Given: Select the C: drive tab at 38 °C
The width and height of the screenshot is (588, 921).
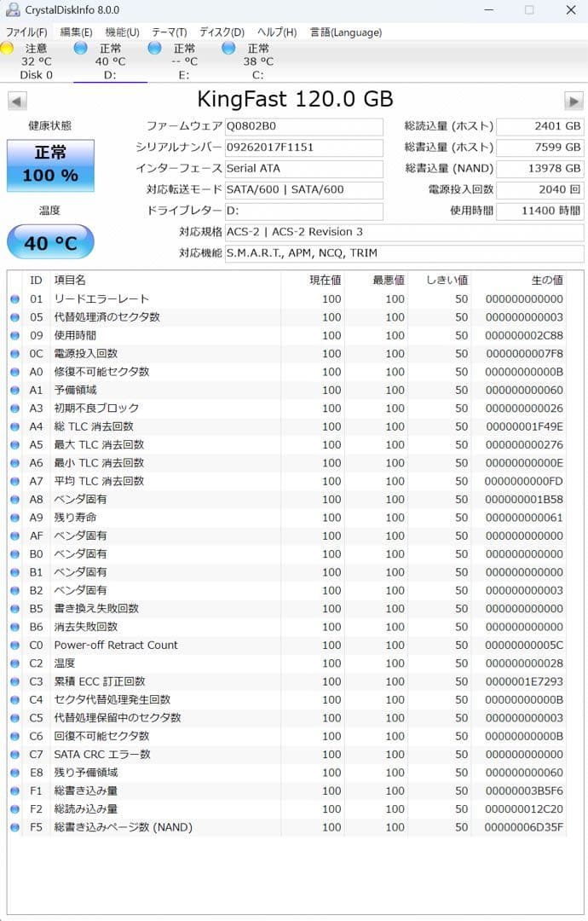Looking at the screenshot, I should pyautogui.click(x=258, y=61).
